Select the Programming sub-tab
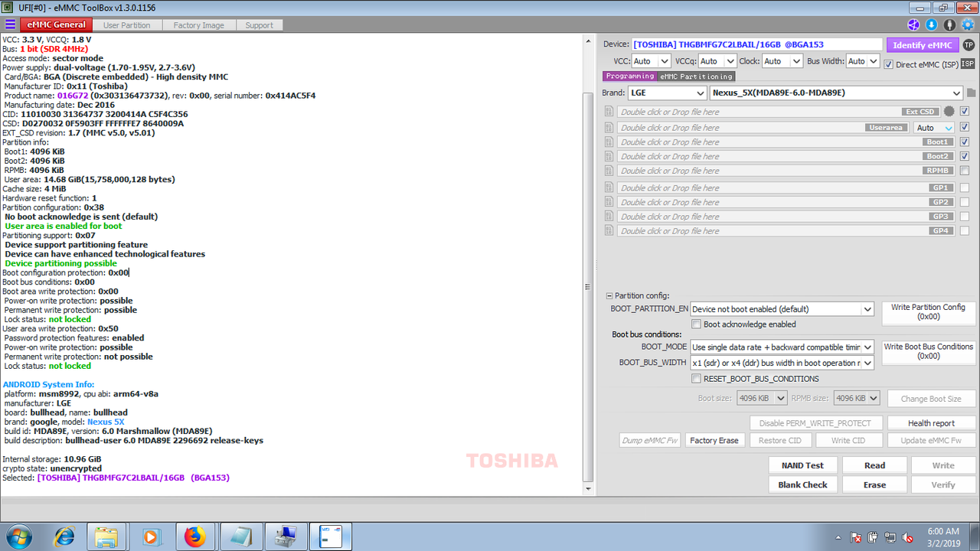 coord(630,77)
